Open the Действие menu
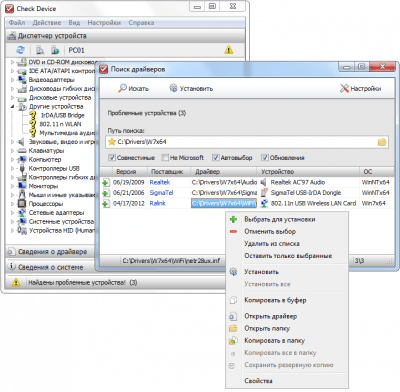This screenshot has height=392, width=400. pyautogui.click(x=47, y=23)
